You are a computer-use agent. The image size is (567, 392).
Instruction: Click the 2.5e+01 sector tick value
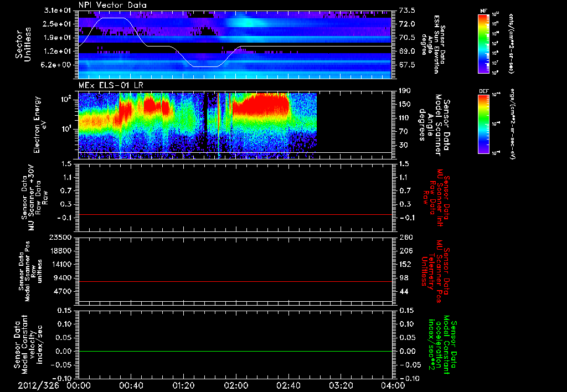(x=58, y=24)
